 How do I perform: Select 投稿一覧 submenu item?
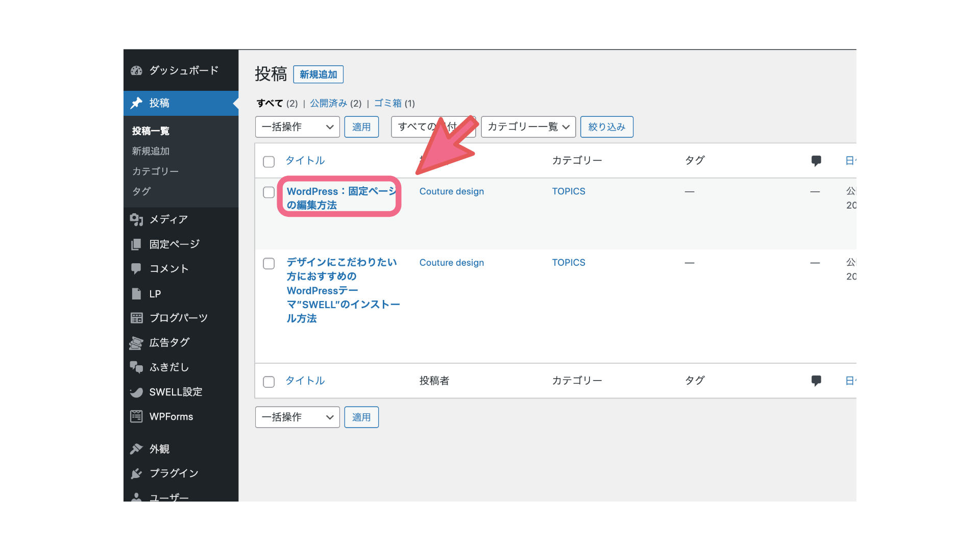pos(151,131)
